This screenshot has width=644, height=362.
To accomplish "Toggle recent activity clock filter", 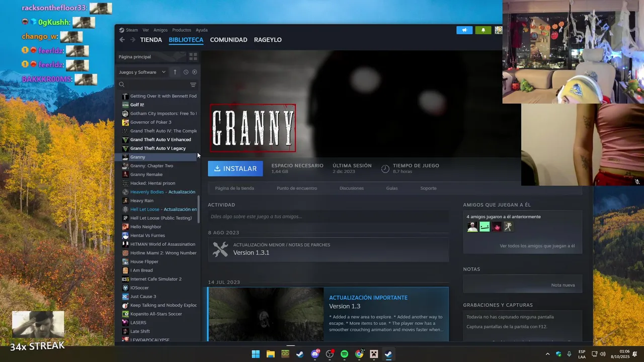I will point(186,72).
